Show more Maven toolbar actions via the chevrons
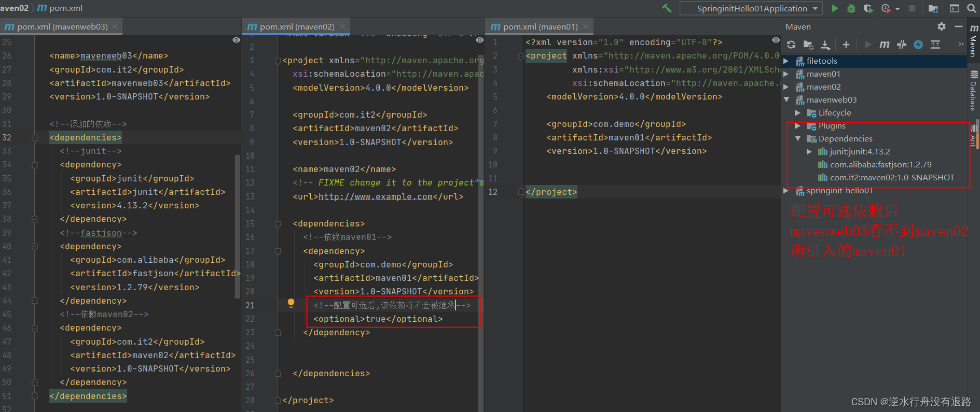Image resolution: width=980 pixels, height=412 pixels. 961,45
